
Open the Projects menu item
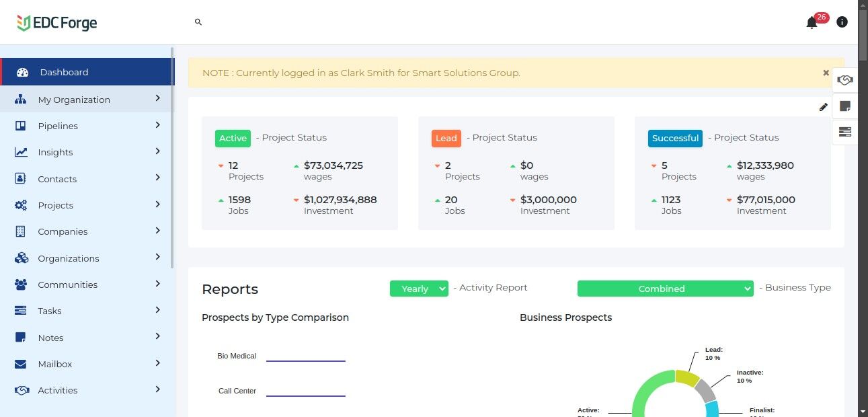click(x=87, y=205)
